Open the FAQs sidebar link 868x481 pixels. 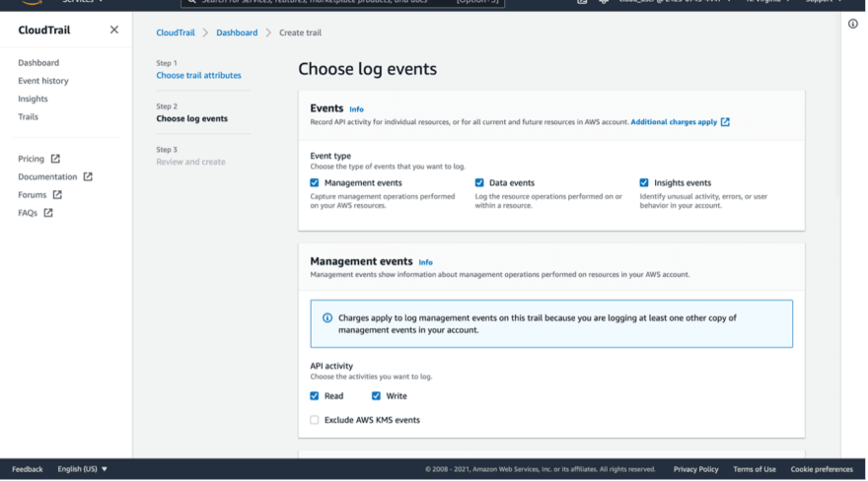[28, 213]
